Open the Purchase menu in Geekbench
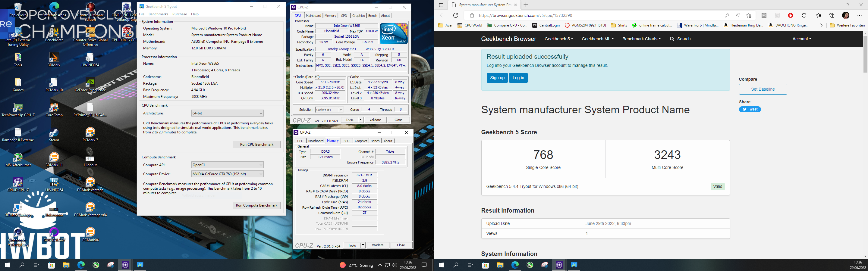 coord(180,14)
